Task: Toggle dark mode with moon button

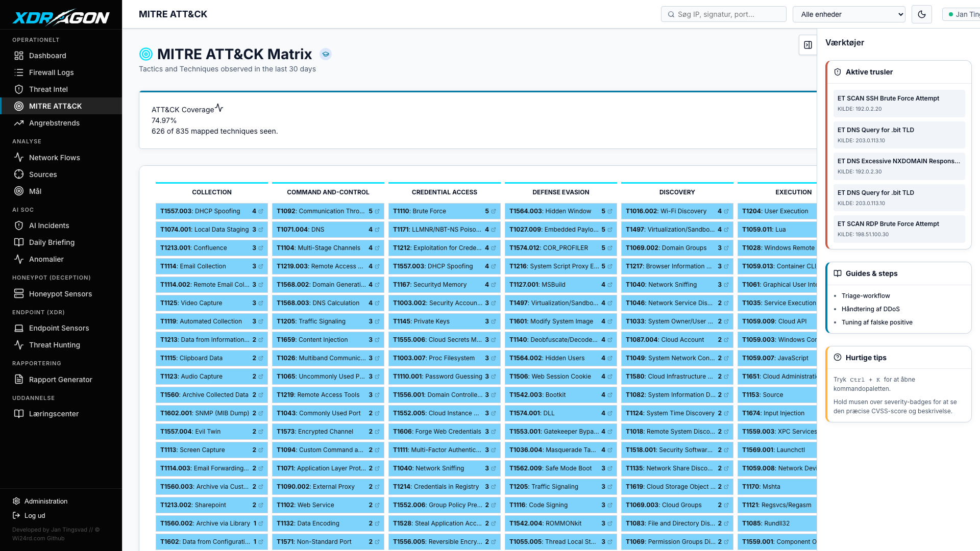Action: [x=922, y=14]
